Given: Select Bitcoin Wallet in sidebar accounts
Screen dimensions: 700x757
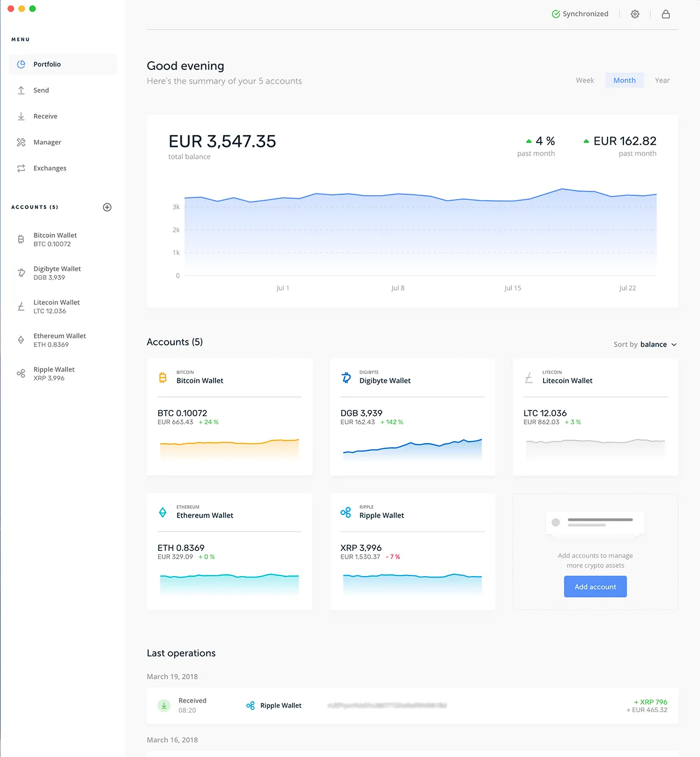Looking at the screenshot, I should coord(63,239).
